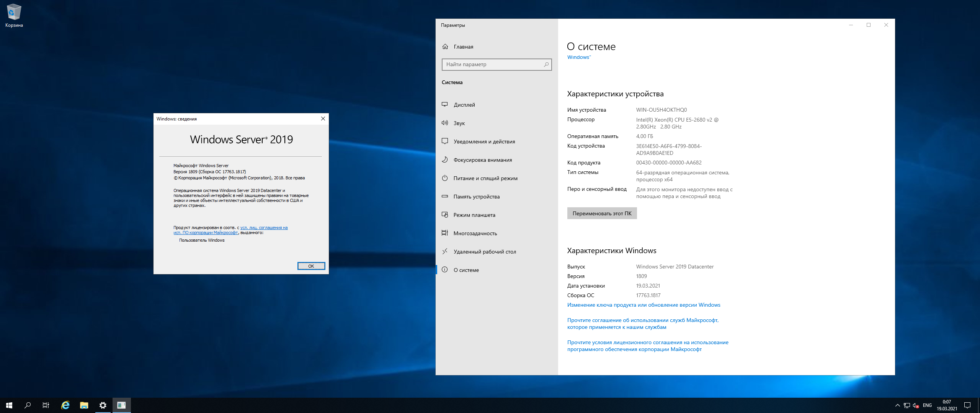Click product code 00430-00000-00000-AA682
The image size is (980, 413).
(x=669, y=163)
